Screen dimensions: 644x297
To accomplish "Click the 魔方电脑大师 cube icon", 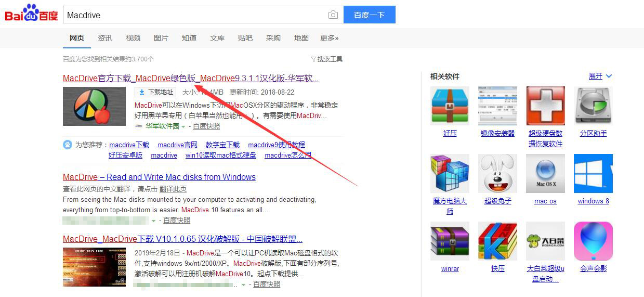I will point(450,173).
